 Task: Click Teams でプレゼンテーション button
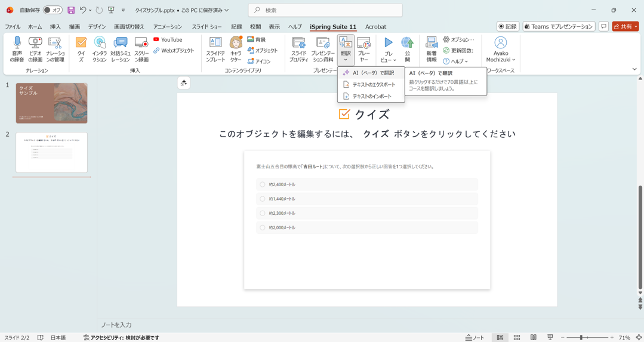coord(559,26)
